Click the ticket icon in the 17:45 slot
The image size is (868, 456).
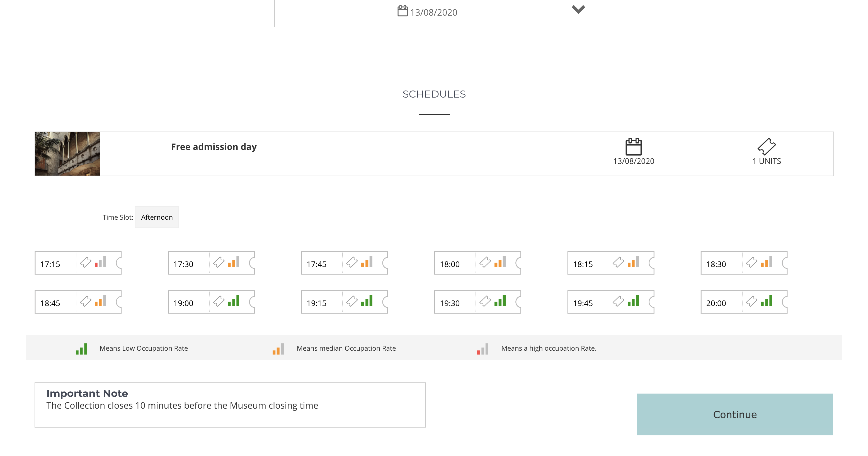click(x=352, y=262)
